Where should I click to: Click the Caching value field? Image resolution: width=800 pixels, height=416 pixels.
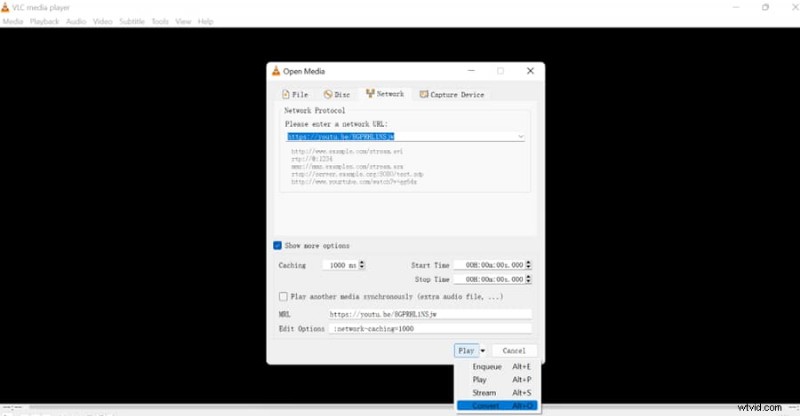click(341, 265)
